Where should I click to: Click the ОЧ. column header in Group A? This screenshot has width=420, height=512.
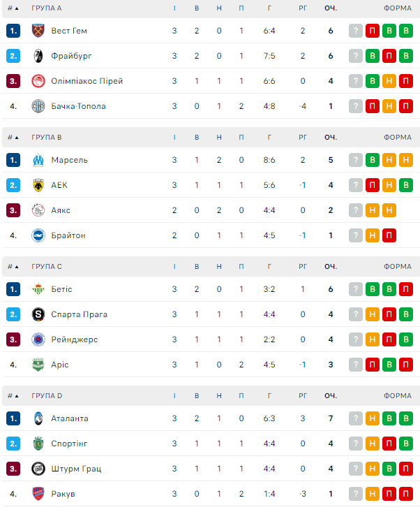330,8
